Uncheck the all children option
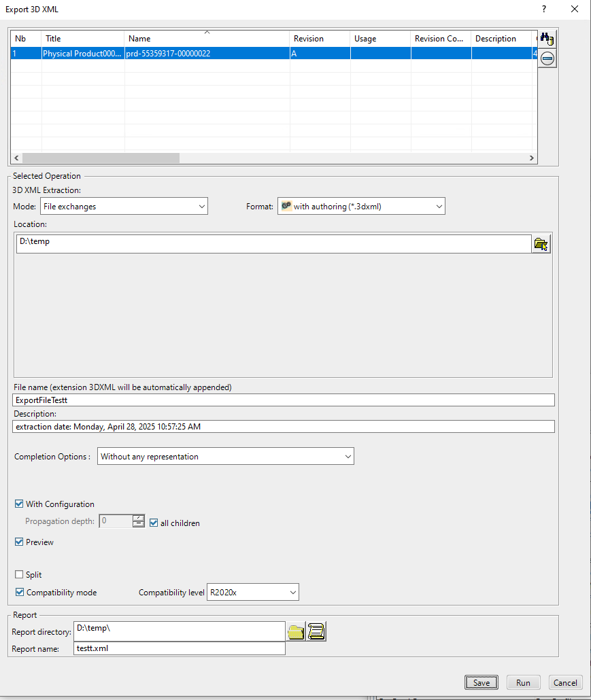This screenshot has width=591, height=700. pyautogui.click(x=152, y=523)
